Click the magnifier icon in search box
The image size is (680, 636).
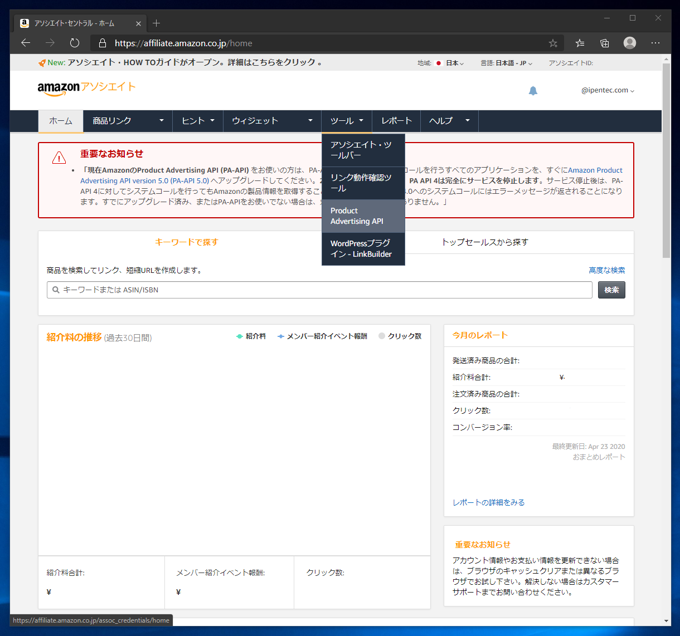coord(56,290)
